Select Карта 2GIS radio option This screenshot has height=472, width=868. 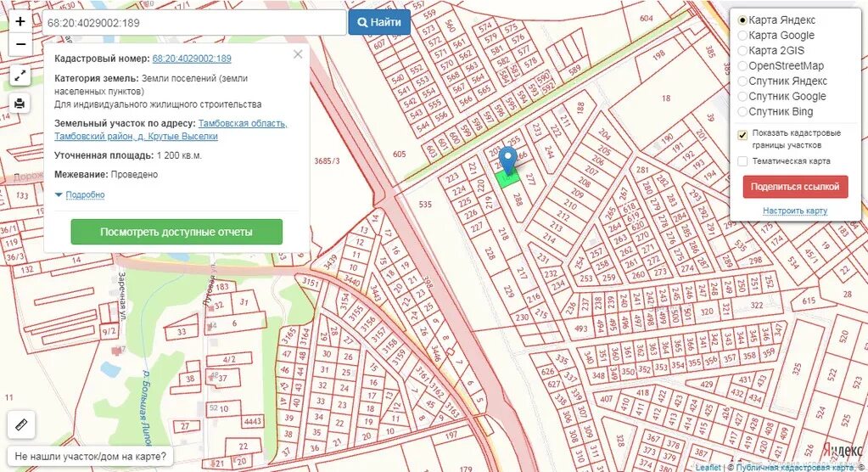742,51
